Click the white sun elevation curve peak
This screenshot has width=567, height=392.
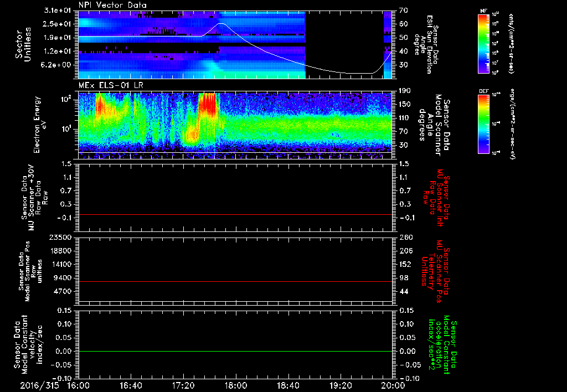221,23
